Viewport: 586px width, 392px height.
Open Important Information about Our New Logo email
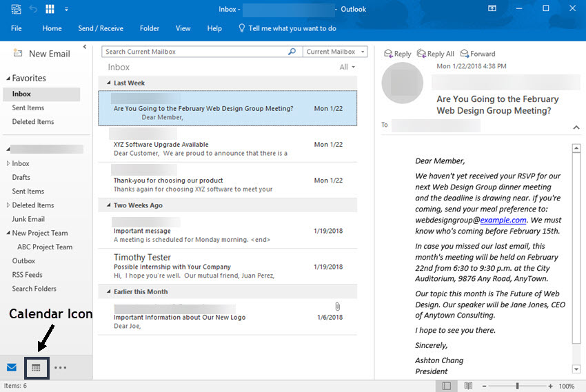[x=228, y=317]
